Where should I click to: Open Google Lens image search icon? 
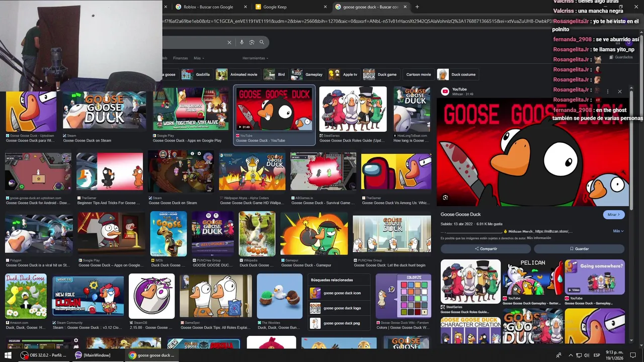click(252, 42)
